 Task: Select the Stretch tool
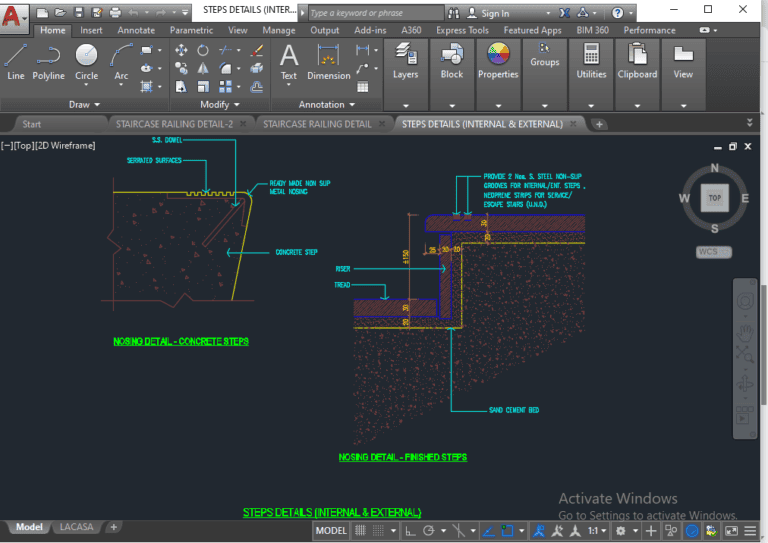pos(181,87)
